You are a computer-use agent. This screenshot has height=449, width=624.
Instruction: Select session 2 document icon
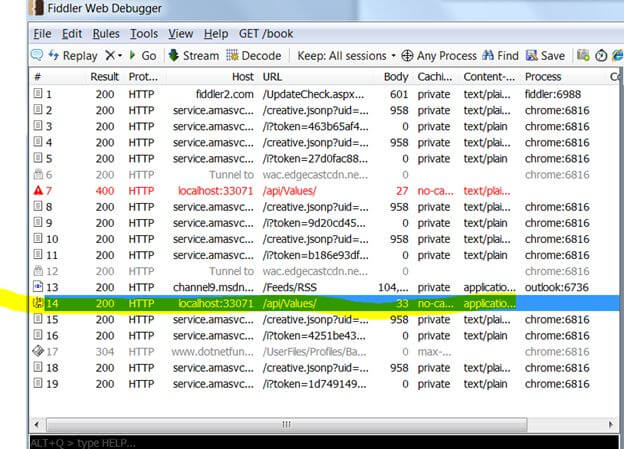click(38, 109)
